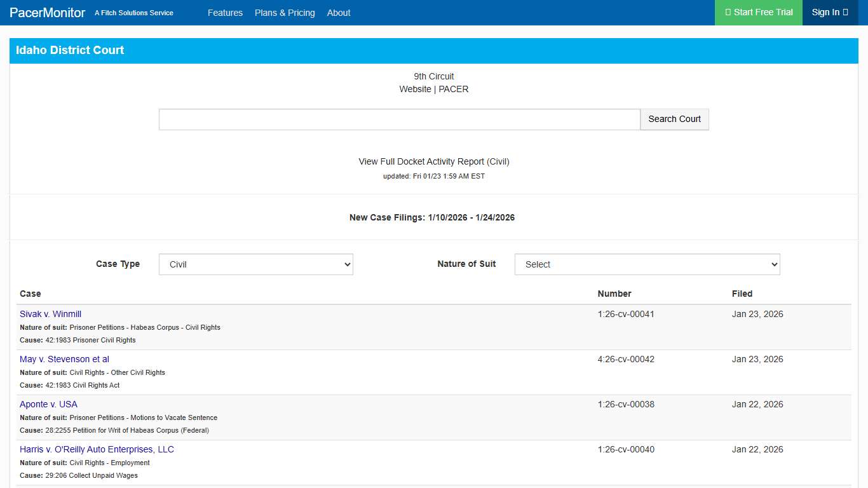Open Harris v. O'Reilly Auto Enterprises case
This screenshot has width=868, height=488.
[97, 449]
